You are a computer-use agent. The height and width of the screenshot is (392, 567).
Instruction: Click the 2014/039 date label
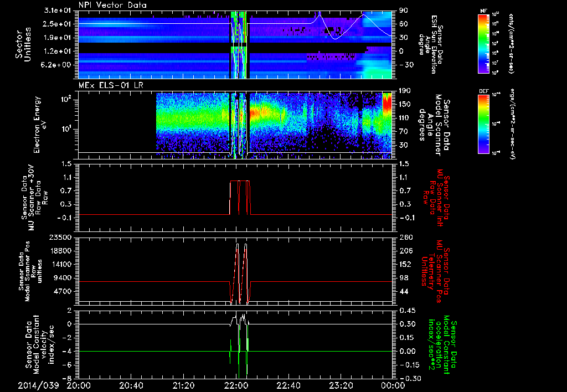[x=38, y=385]
